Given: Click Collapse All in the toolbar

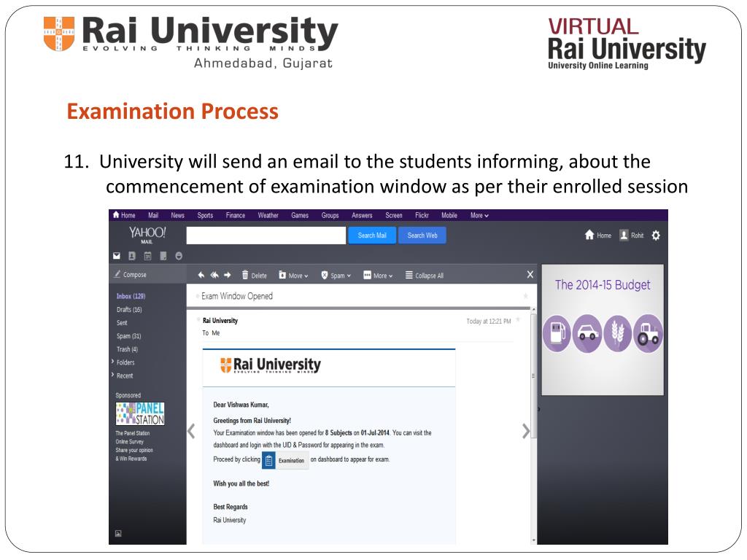Looking at the screenshot, I should tap(425, 275).
